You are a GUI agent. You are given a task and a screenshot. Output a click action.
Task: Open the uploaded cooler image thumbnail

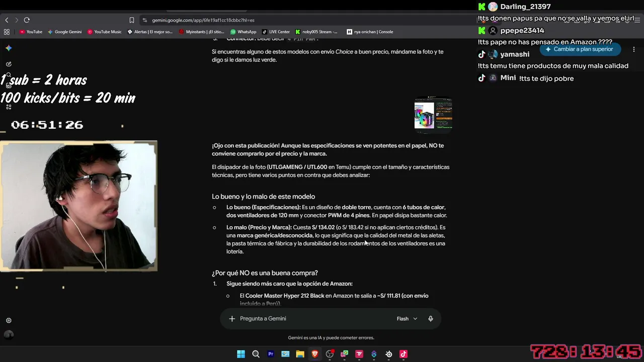pos(433,114)
